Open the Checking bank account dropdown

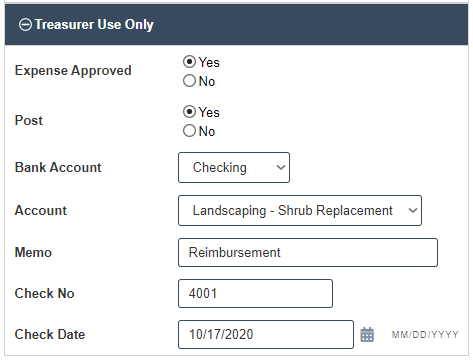(234, 167)
